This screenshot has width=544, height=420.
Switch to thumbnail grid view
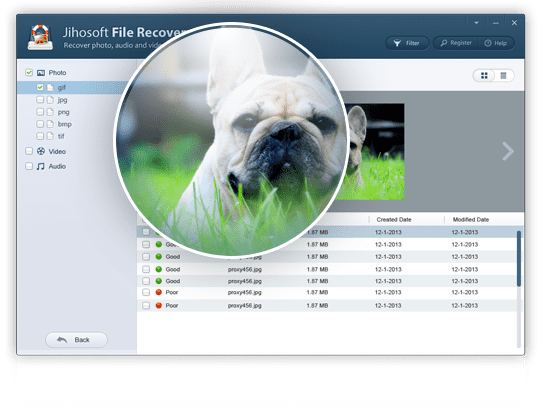point(484,75)
